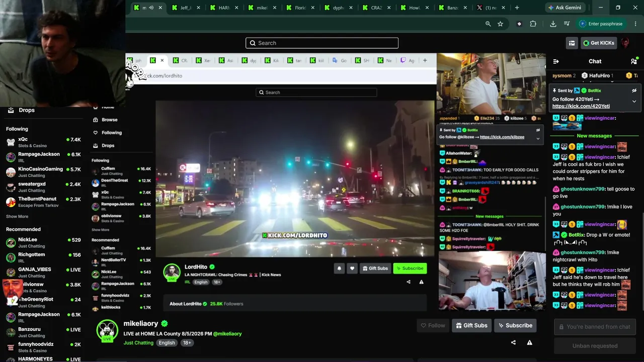Subscribe to the mikeliaory channel
The width and height of the screenshot is (644, 362).
coord(515,325)
